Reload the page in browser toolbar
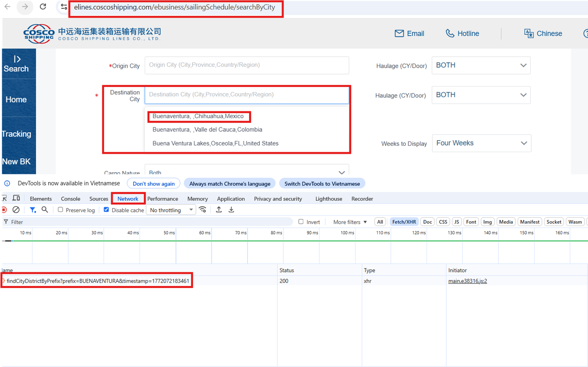The image size is (588, 367). pos(43,7)
